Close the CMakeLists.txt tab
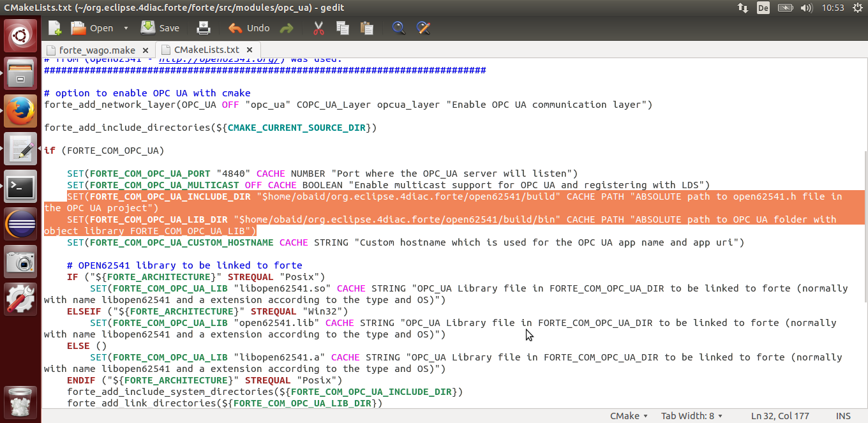Image resolution: width=868 pixels, height=423 pixels. pyautogui.click(x=250, y=49)
